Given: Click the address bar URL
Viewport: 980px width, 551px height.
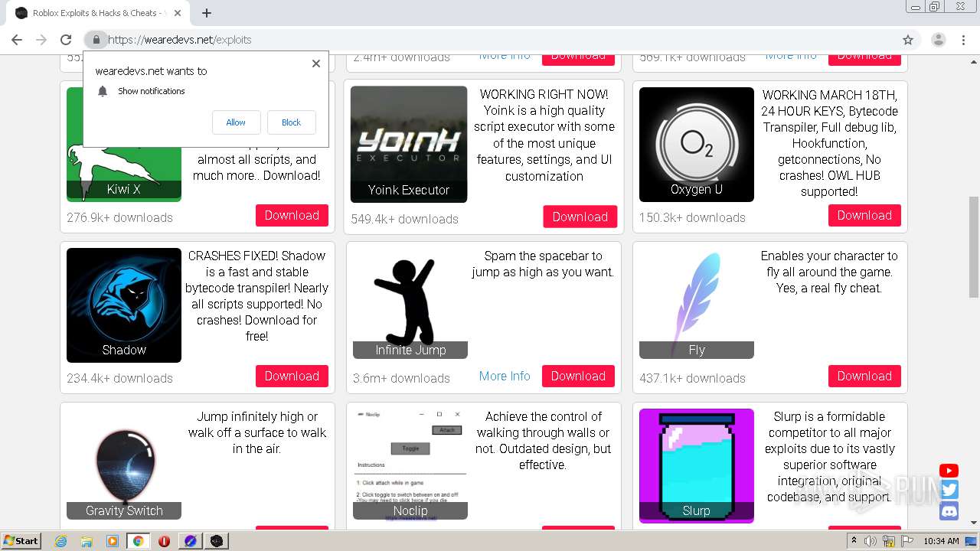Looking at the screenshot, I should 180,40.
